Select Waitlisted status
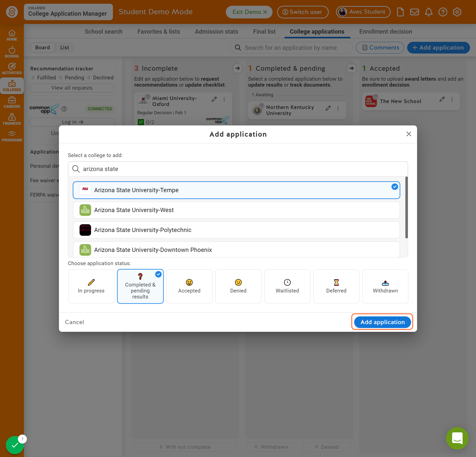This screenshot has height=457, width=476. (287, 286)
